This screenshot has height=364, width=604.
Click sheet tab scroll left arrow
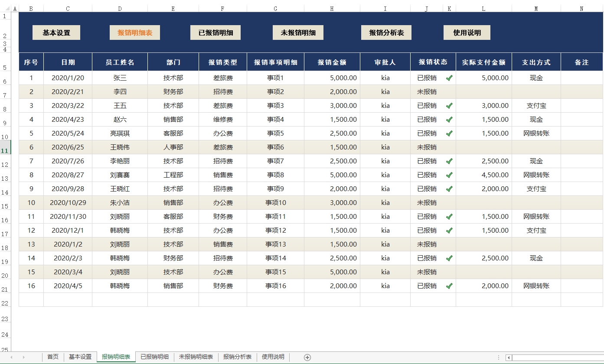[x=11, y=357]
